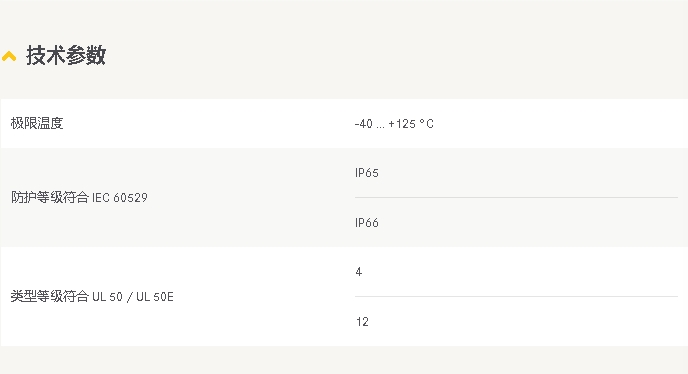
Task: Click the -40 ... +125 °C value
Action: click(x=394, y=124)
